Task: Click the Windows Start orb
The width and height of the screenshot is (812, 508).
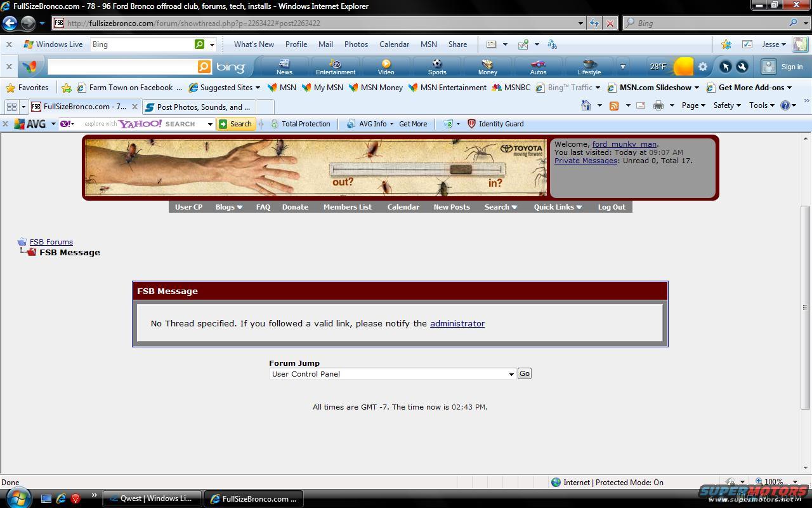Action: pyautogui.click(x=17, y=497)
